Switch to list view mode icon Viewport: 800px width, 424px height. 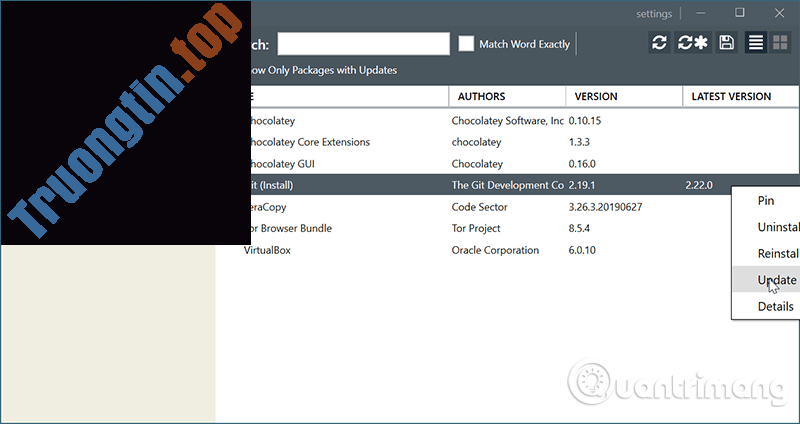pos(756,43)
